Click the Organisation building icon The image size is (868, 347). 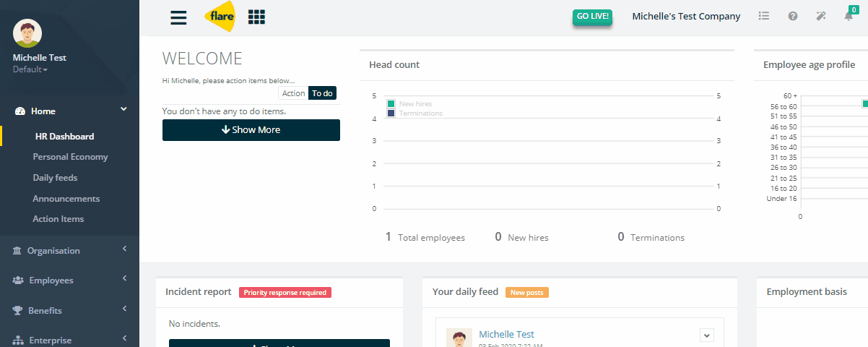click(x=17, y=251)
